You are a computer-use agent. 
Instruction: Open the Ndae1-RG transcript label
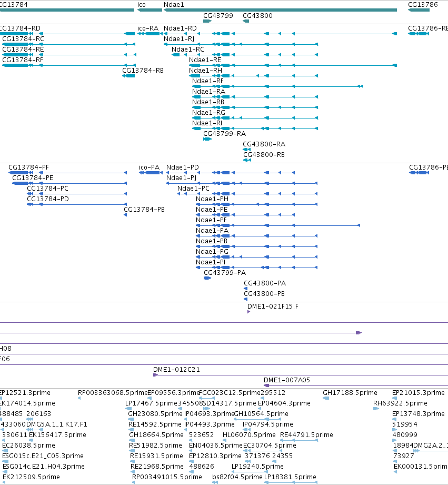208,112
